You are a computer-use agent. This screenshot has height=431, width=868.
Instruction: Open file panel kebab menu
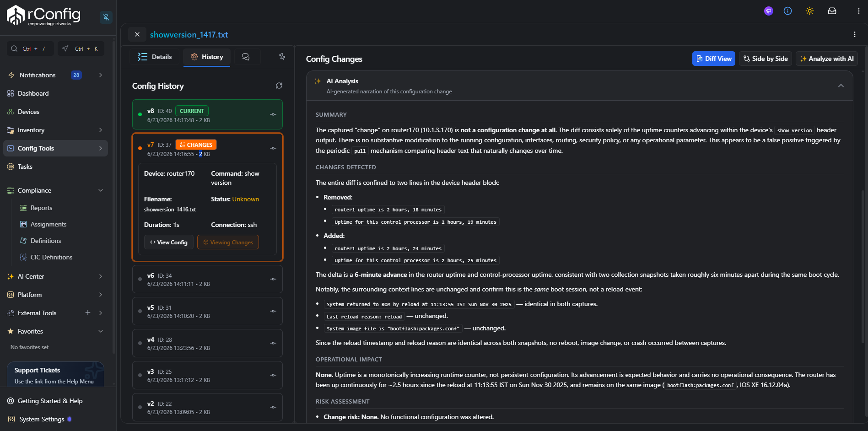(854, 34)
